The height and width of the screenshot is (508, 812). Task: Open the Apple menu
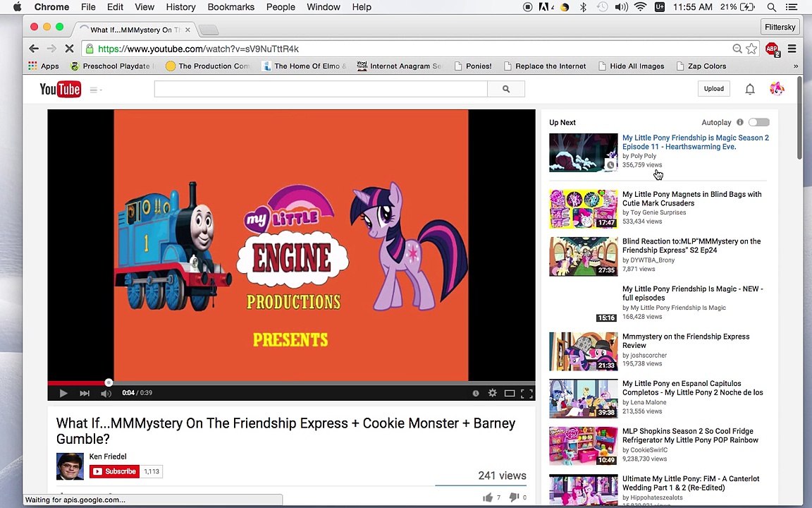(x=17, y=7)
